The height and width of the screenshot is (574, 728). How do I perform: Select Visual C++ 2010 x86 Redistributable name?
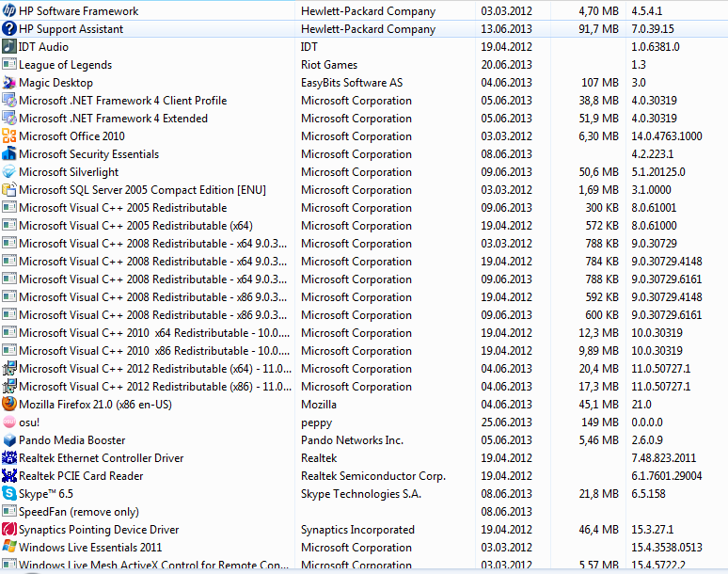[154, 351]
